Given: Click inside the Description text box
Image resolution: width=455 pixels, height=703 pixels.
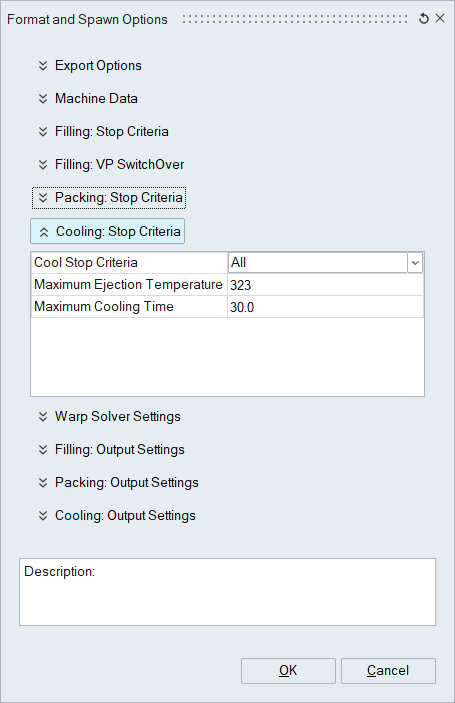Looking at the screenshot, I should (227, 592).
